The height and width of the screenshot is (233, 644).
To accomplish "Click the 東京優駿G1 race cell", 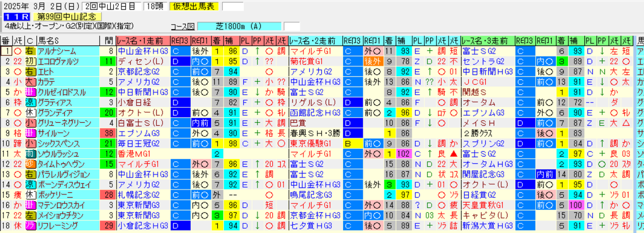I will coord(315,143).
